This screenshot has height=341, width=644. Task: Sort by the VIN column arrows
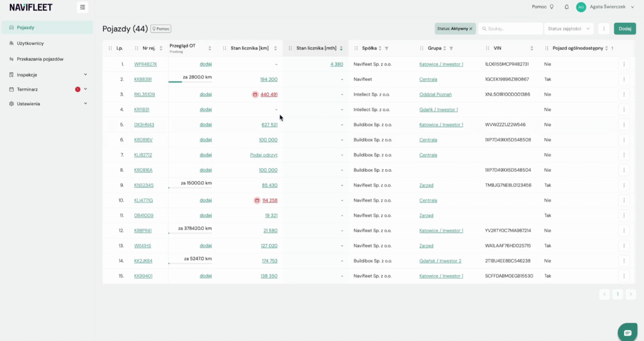click(532, 48)
